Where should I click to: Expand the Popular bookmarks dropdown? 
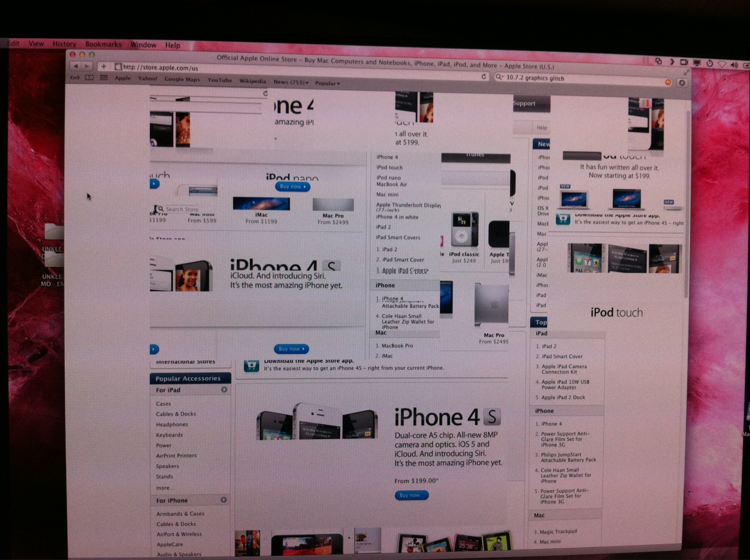(x=328, y=83)
